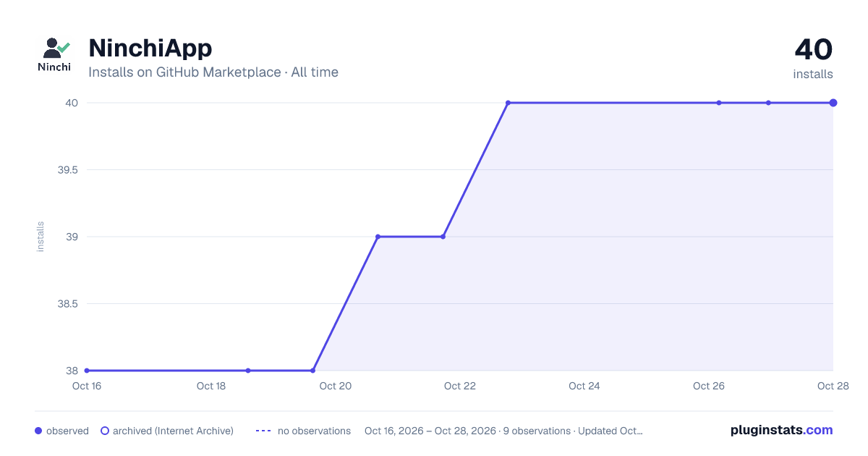Select the 38-install data point after Oct 18
This screenshot has height=456, width=868.
[x=248, y=371]
